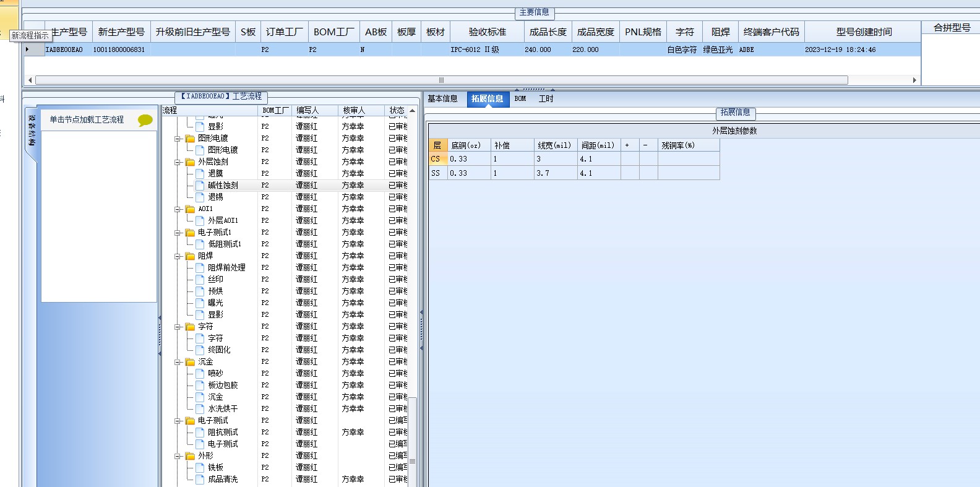Viewport: 980px width, 487px height.
Task: Select the 拓展信息 tab
Action: pyautogui.click(x=488, y=99)
